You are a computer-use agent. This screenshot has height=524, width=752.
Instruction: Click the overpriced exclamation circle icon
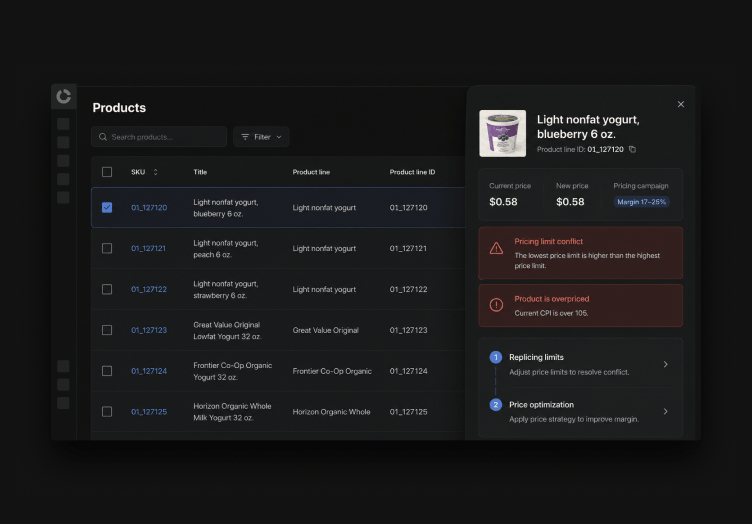(x=496, y=305)
